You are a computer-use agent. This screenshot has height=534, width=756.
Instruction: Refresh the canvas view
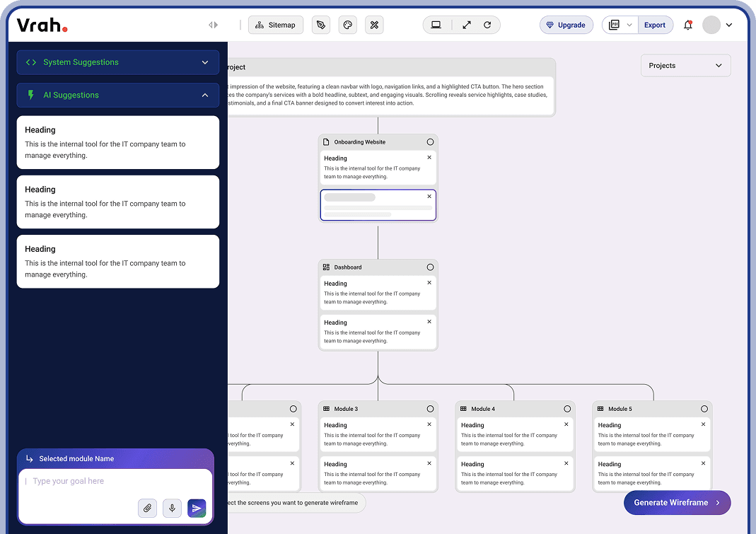[x=487, y=24]
